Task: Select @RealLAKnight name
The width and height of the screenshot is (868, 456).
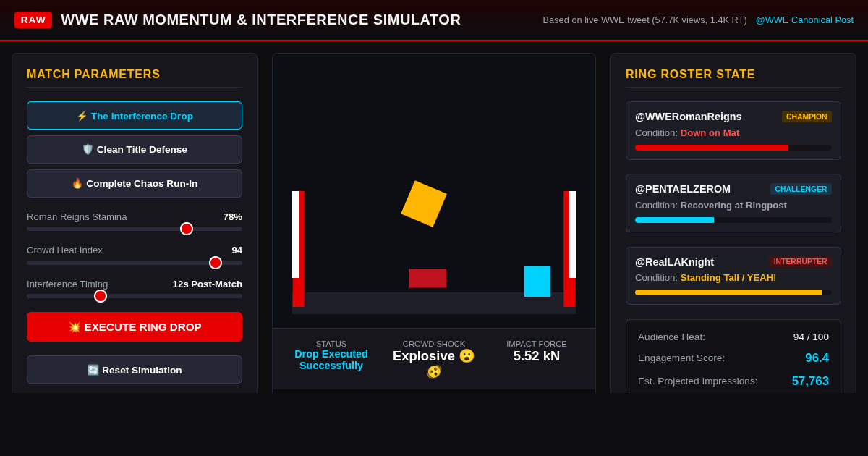Action: (674, 262)
